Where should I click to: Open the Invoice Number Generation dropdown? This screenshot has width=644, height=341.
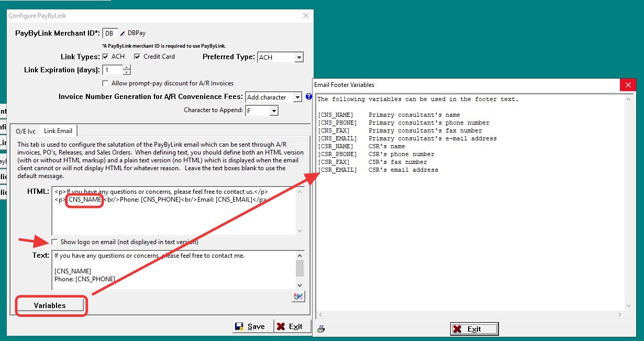[297, 97]
